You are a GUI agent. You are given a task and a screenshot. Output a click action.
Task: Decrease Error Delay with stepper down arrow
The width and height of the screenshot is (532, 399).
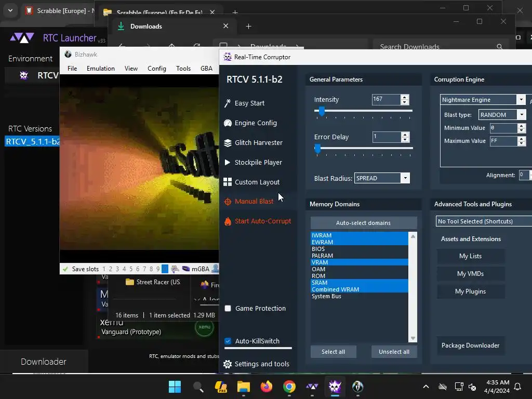[x=405, y=139]
